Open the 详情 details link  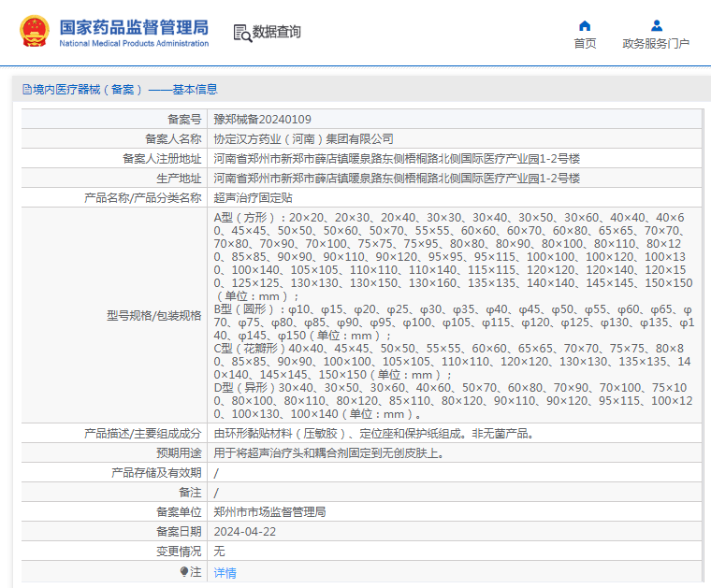point(225,573)
